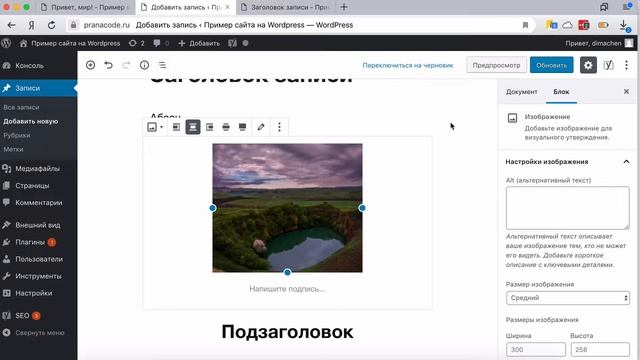Bookmark page icon in address bar
640x360 pixels.
tap(525, 25)
